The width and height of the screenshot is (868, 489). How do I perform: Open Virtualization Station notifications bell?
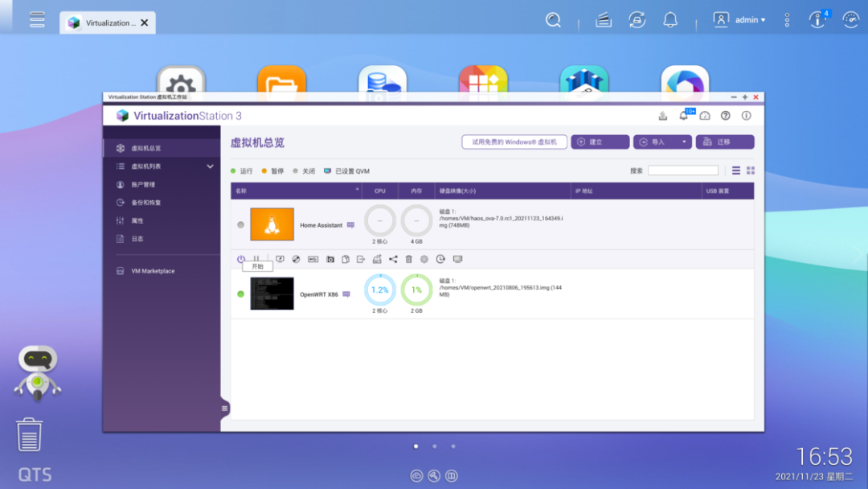click(684, 116)
